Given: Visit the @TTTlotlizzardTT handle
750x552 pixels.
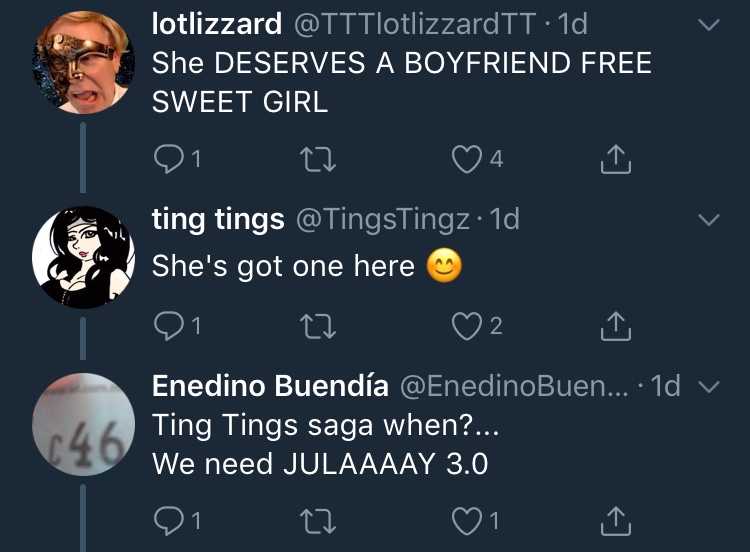Looking at the screenshot, I should tap(415, 24).
